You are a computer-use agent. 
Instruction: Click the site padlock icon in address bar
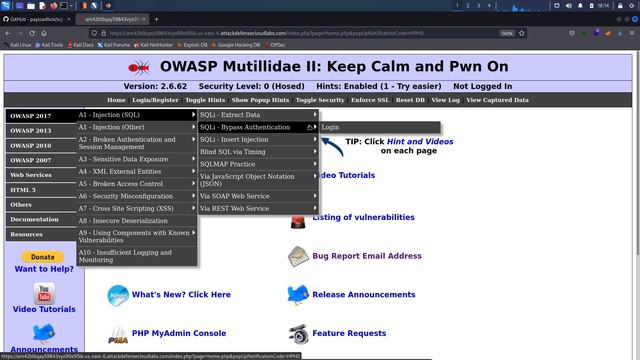tap(103, 33)
